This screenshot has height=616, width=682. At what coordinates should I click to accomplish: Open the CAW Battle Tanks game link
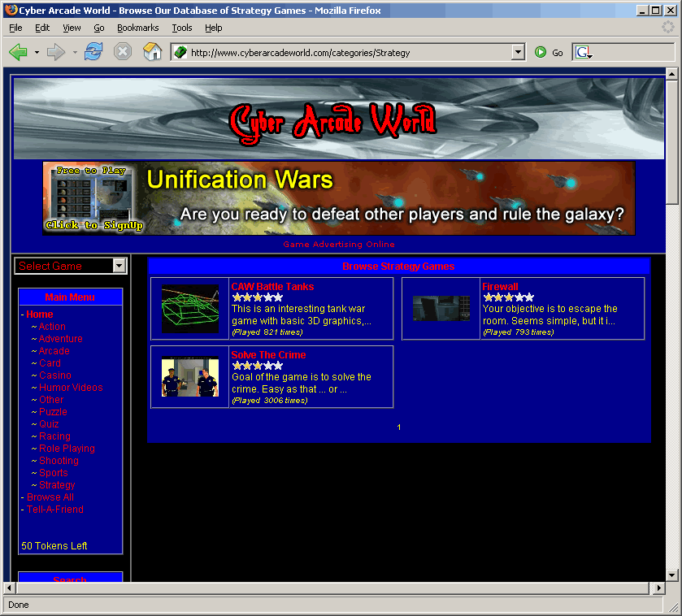pyautogui.click(x=272, y=287)
